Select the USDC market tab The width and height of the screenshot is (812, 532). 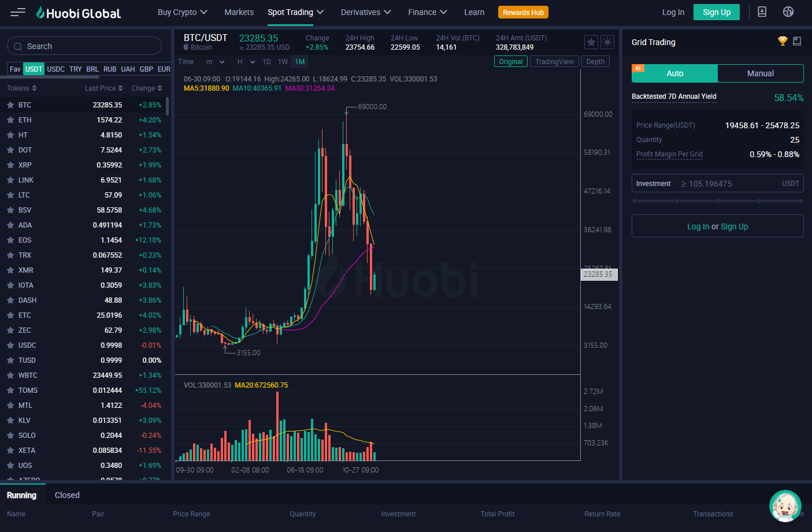pyautogui.click(x=56, y=69)
